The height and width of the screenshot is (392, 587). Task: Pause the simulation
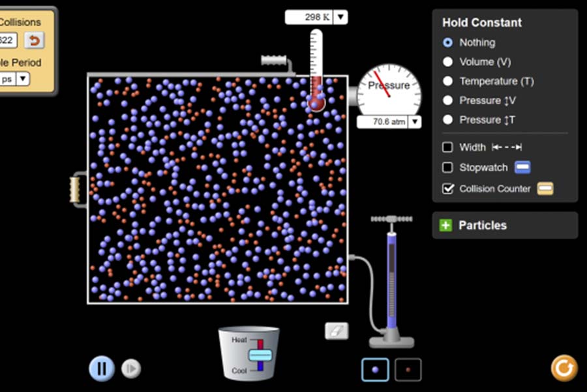coord(101,369)
